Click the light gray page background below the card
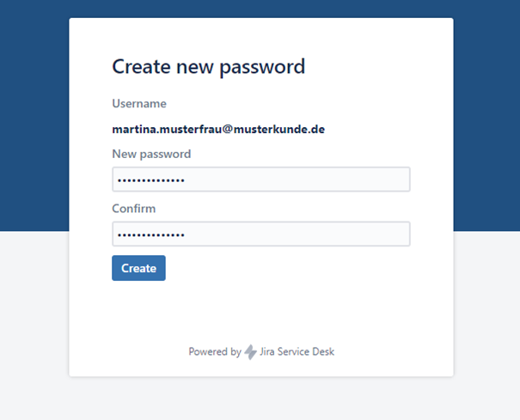The height and width of the screenshot is (420, 520). point(260,398)
